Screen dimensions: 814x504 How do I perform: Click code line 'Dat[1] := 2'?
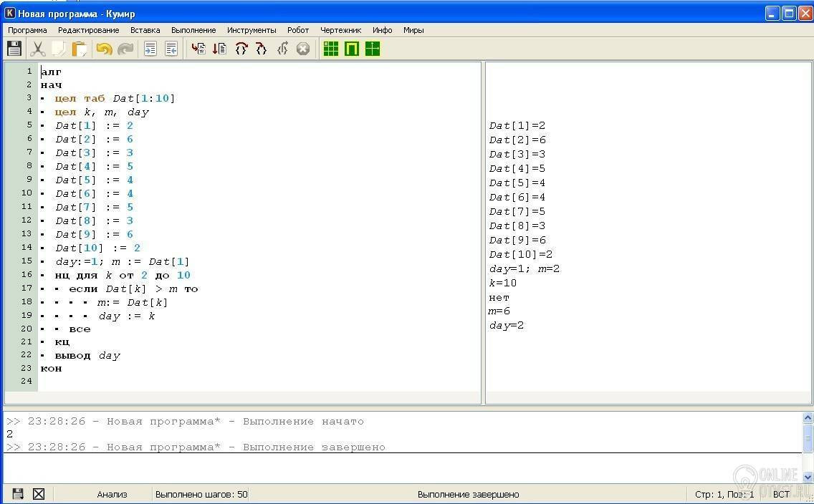pyautogui.click(x=95, y=125)
